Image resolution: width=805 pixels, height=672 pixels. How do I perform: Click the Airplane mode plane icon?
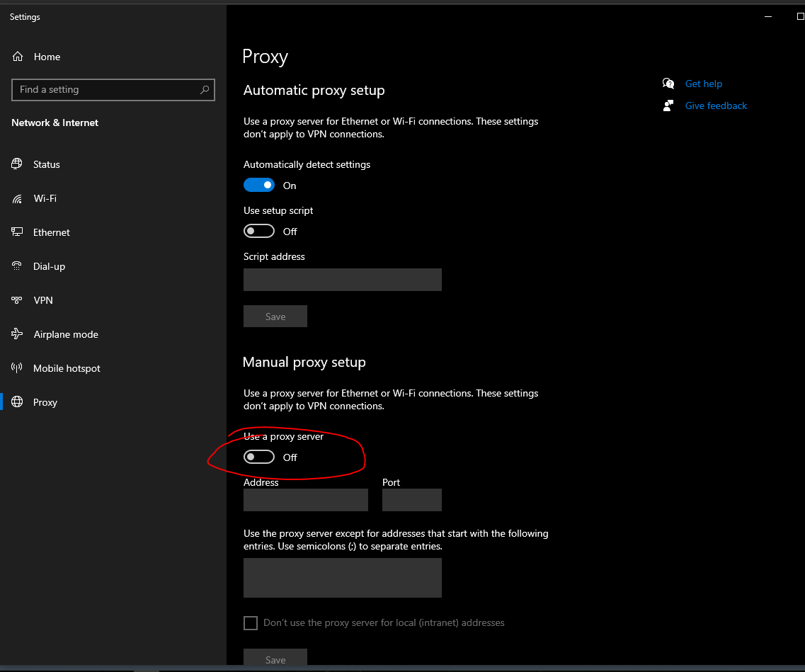[17, 334]
